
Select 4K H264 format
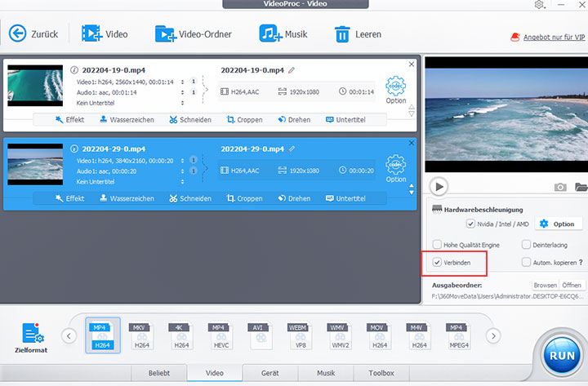click(181, 335)
